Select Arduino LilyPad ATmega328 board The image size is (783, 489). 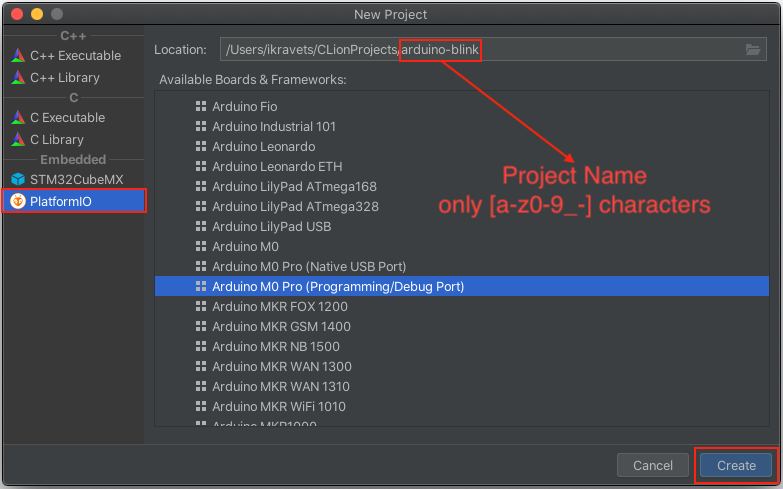coord(462,206)
